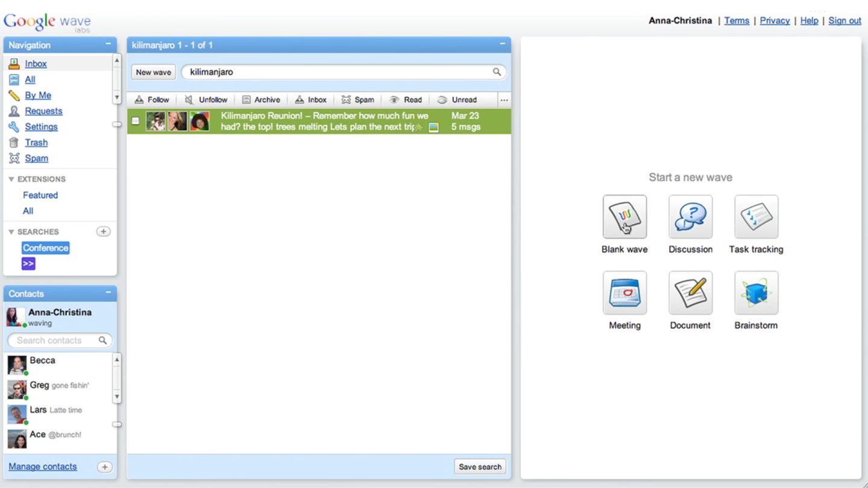Create a Meeting wave via its icon
The width and height of the screenshot is (868, 488).
pos(624,293)
